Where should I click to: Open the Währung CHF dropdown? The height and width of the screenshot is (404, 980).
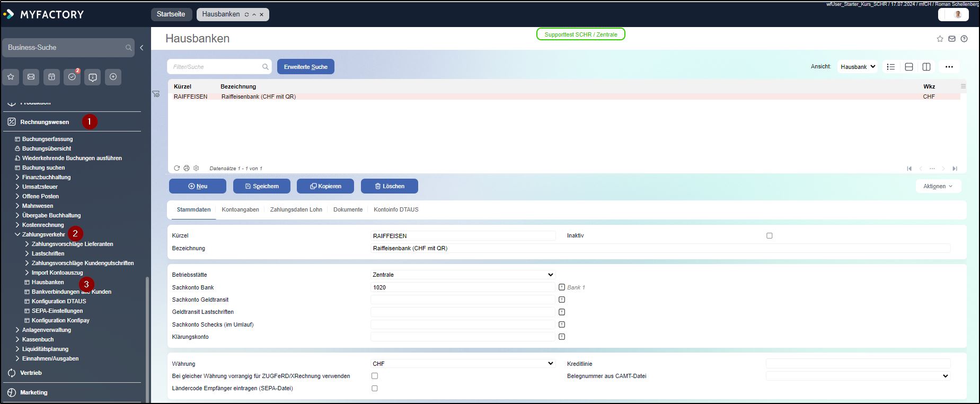[463, 364]
